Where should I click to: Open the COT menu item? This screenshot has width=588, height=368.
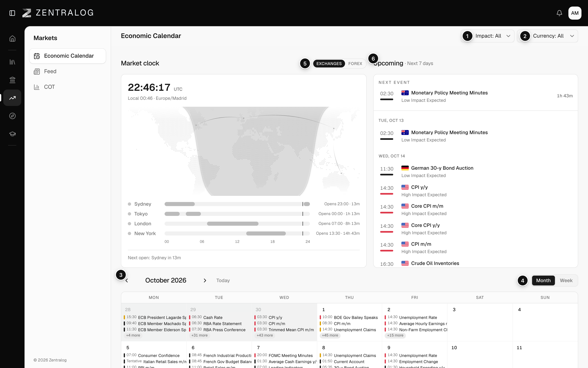pyautogui.click(x=68, y=87)
